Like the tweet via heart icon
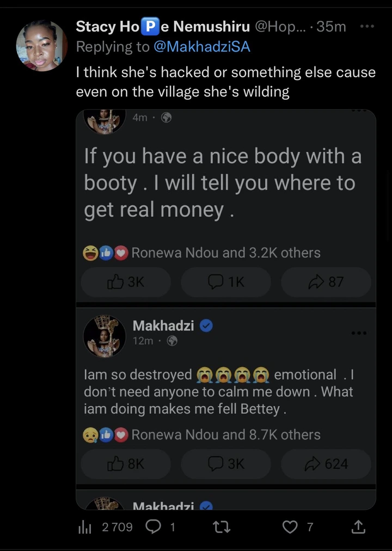 291,526
